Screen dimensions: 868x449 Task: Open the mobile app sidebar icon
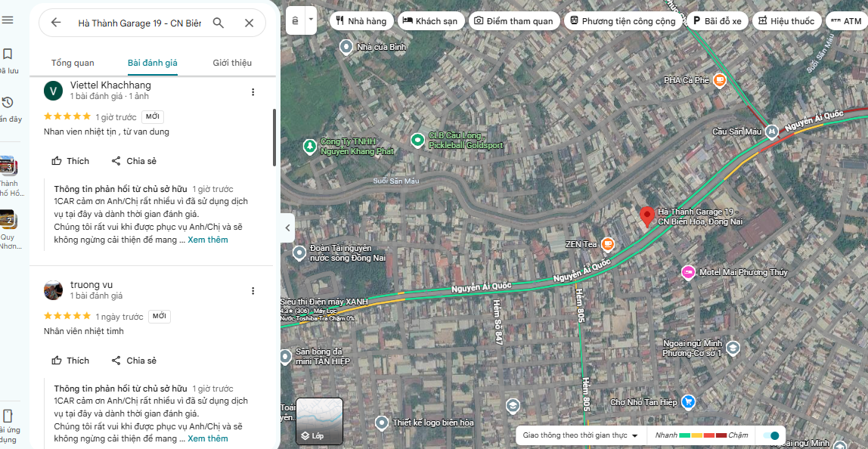click(x=8, y=416)
